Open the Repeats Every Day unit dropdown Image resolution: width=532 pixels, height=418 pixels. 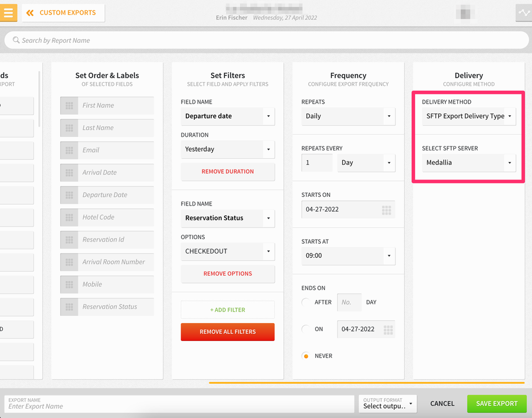(x=366, y=163)
